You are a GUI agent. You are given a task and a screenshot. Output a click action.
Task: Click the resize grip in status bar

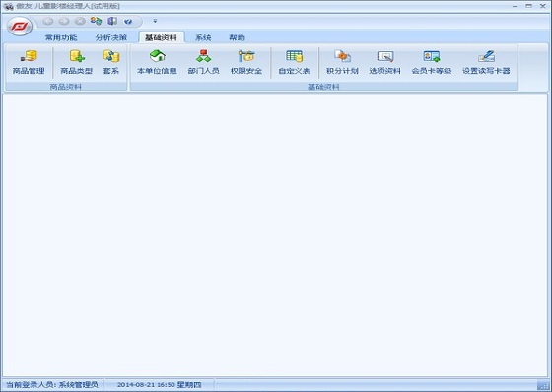(x=542, y=385)
